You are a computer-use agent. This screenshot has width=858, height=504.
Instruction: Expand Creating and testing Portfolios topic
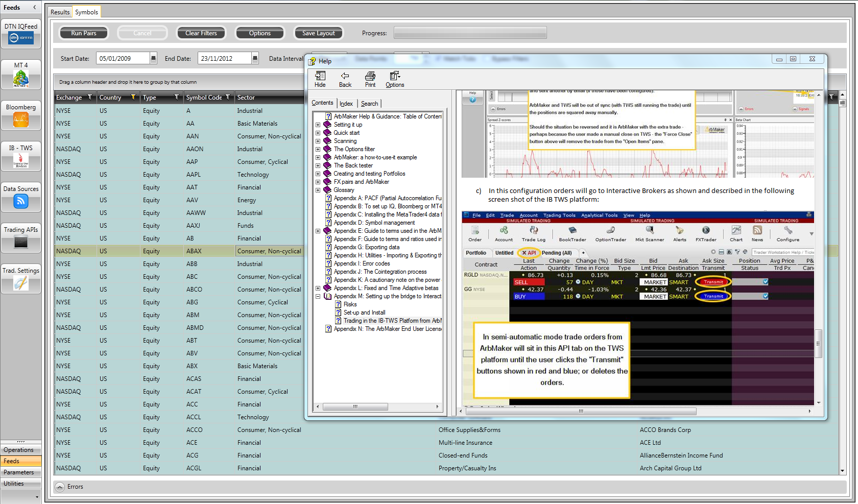tap(318, 174)
